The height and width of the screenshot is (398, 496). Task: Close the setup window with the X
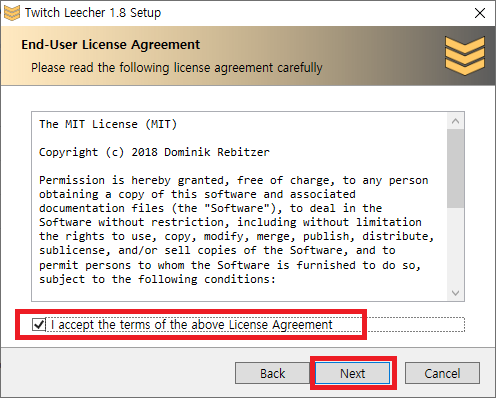pyautogui.click(x=480, y=13)
